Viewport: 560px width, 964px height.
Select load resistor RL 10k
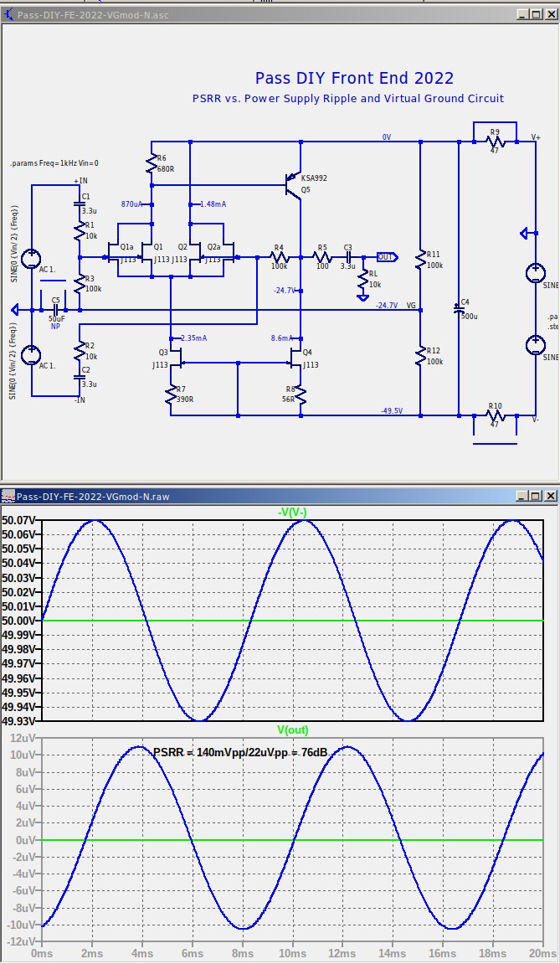363,281
